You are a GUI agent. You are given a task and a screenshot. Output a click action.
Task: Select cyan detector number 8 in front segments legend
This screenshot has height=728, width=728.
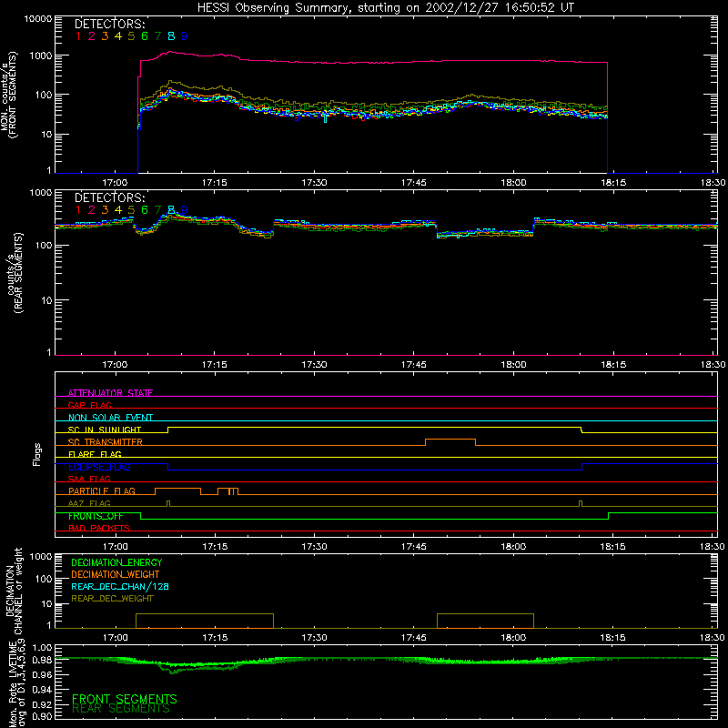(171, 36)
